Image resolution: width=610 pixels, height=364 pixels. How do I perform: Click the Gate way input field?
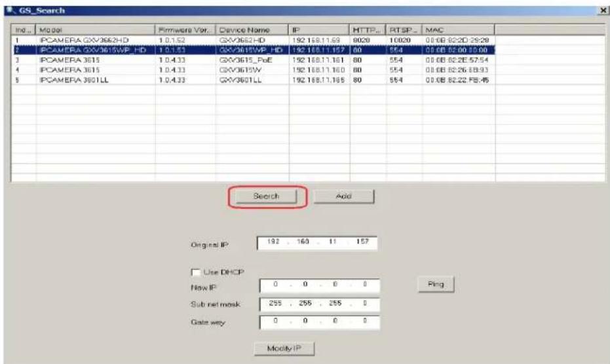pos(319,322)
